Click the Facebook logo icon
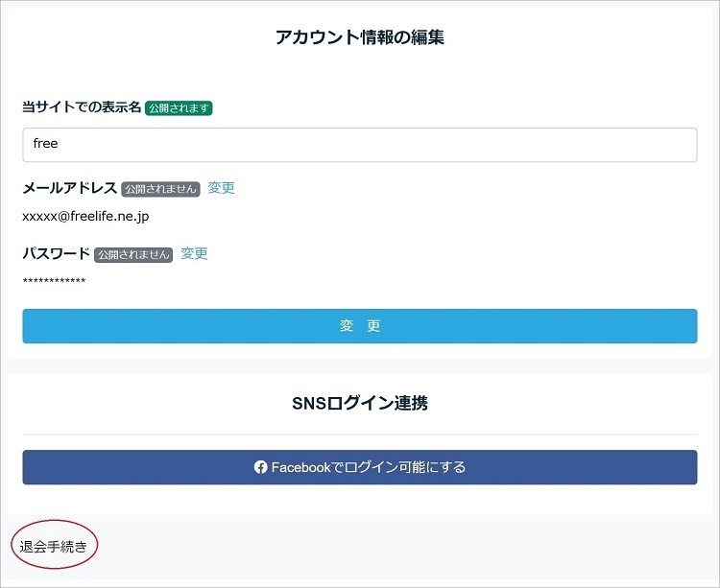 260,467
